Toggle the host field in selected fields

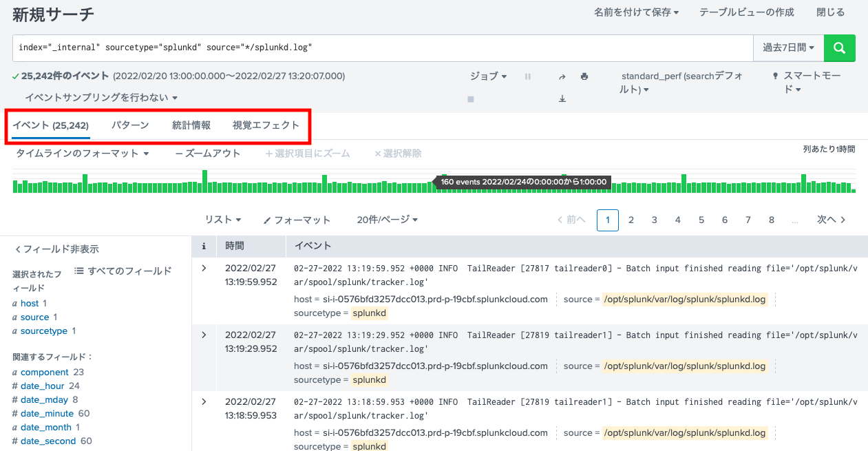(30, 303)
